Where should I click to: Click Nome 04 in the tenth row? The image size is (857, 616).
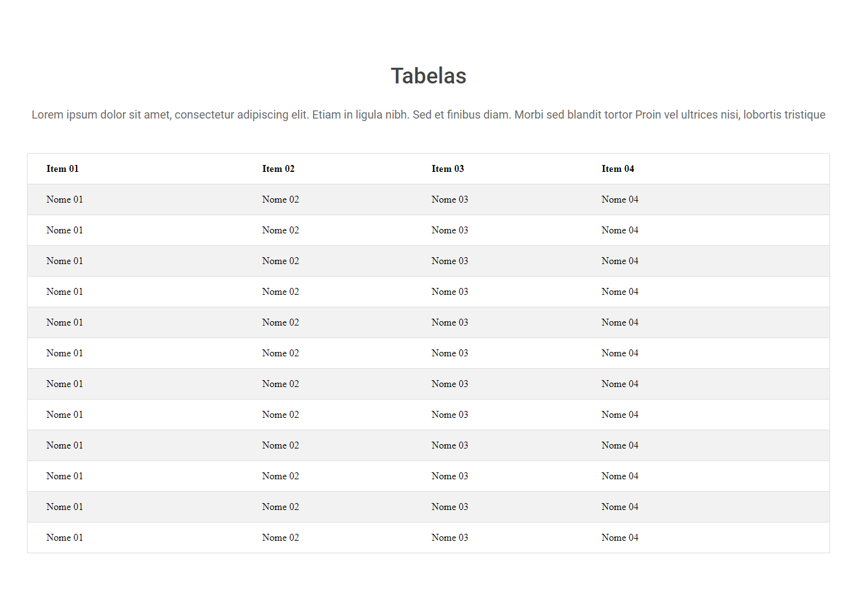pyautogui.click(x=620, y=476)
